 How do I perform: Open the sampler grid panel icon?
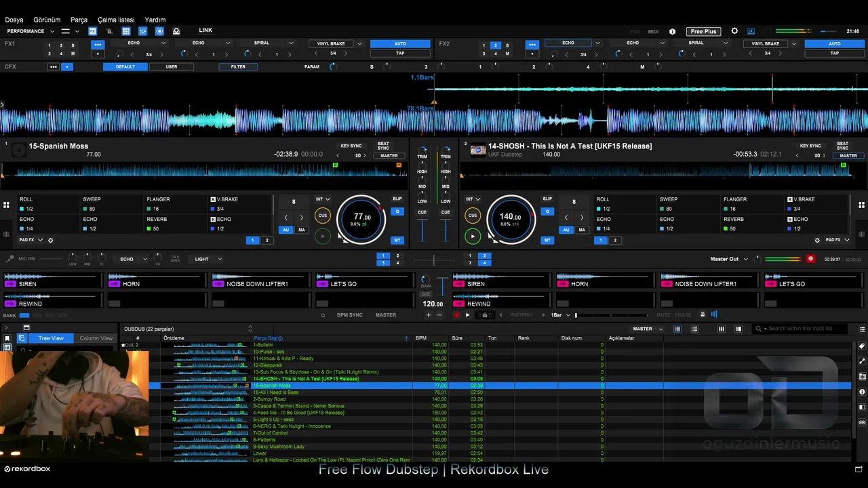(x=126, y=31)
